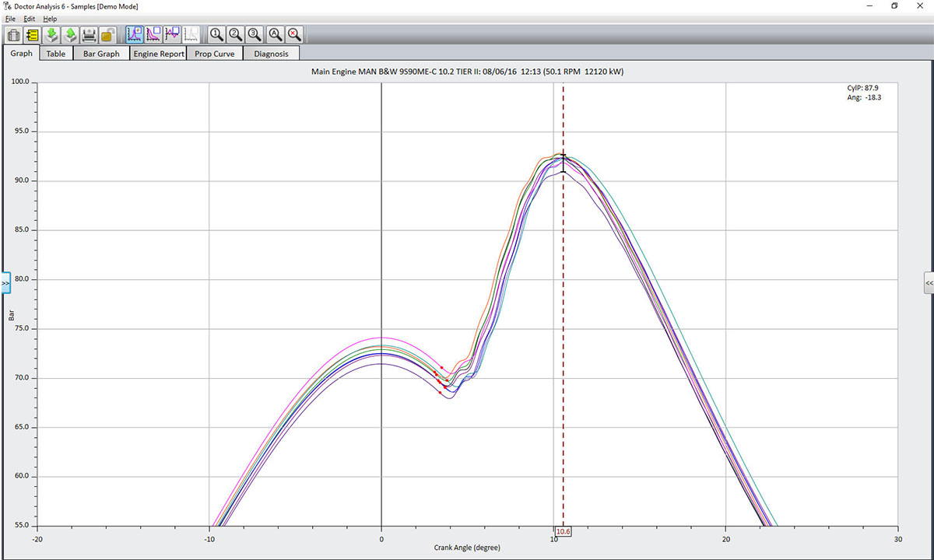Click zoom preset 2 magnifier

pos(235,34)
